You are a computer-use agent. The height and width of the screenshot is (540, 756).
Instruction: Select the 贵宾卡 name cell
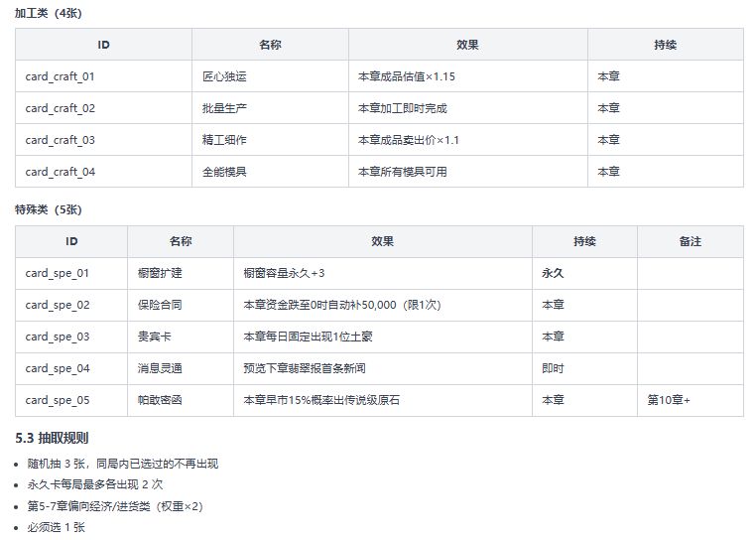(x=181, y=337)
